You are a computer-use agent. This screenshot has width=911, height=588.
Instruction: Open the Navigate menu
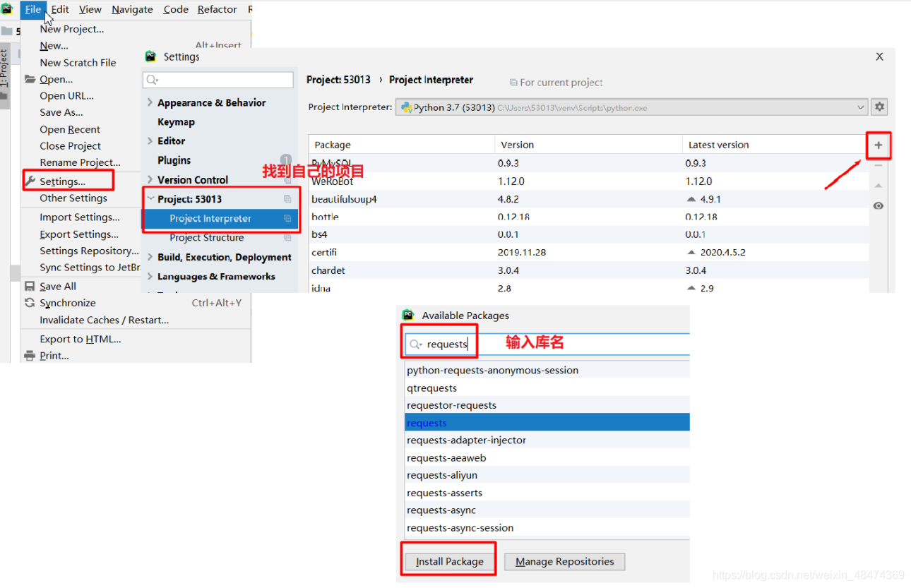(x=132, y=9)
